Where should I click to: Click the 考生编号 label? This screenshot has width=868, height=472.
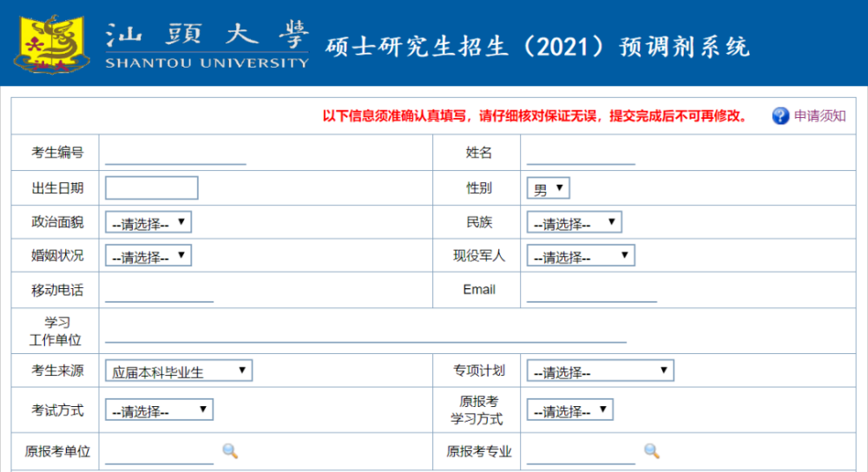[x=57, y=153]
